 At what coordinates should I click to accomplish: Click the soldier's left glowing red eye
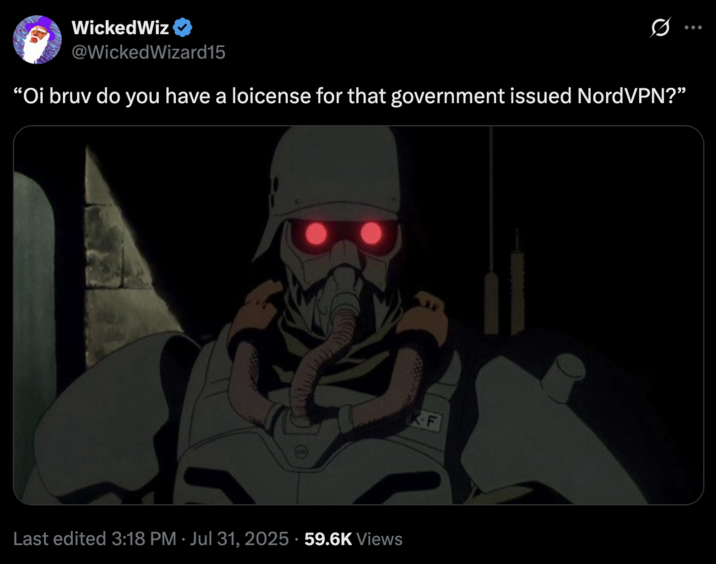(316, 234)
